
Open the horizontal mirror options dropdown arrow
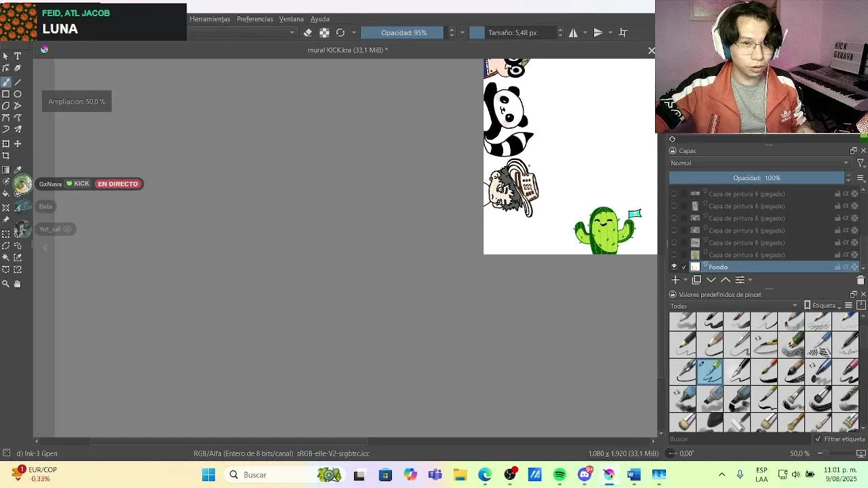click(x=585, y=33)
